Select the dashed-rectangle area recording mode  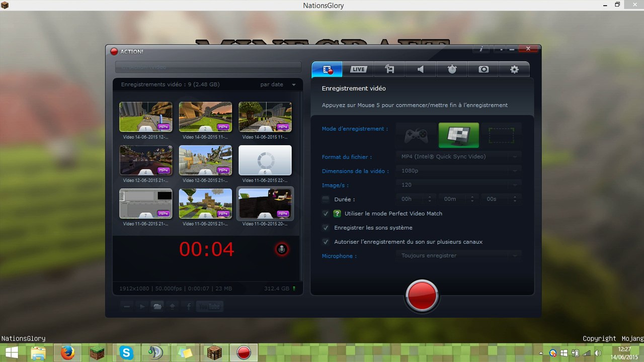click(501, 135)
